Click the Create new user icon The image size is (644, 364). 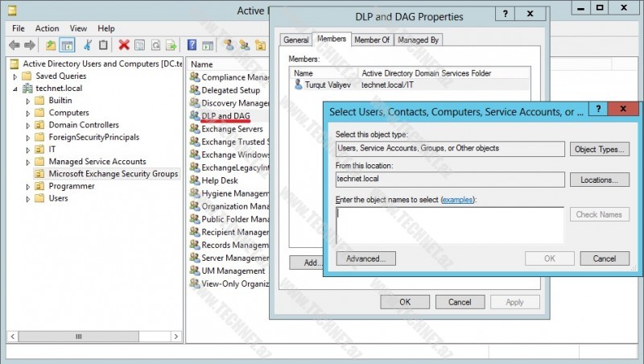[229, 45]
